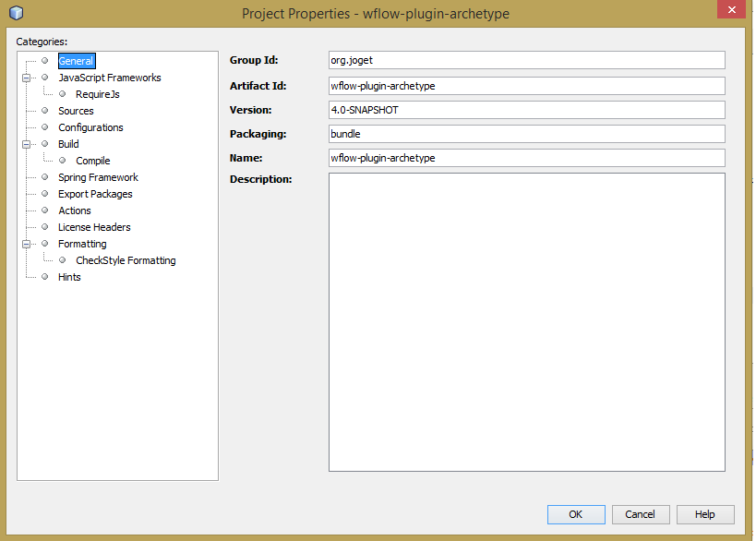Viewport: 756px width, 541px height.
Task: Open Spring Framework settings
Action: tap(98, 177)
